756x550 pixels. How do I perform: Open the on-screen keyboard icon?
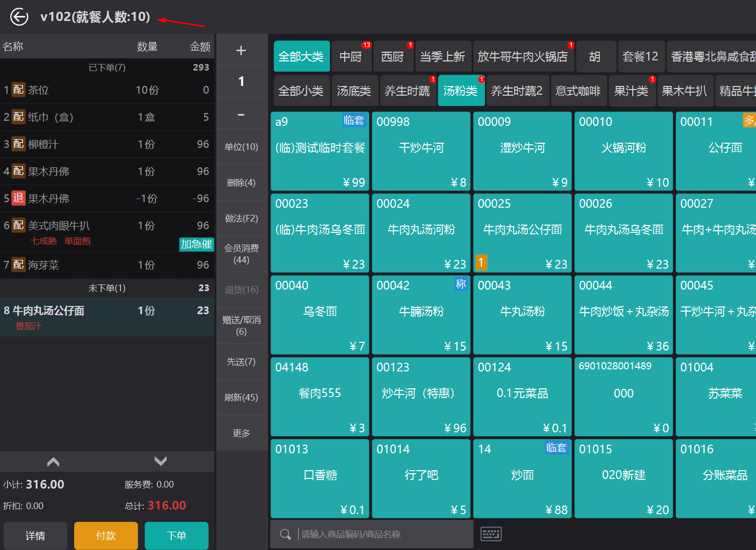click(491, 534)
